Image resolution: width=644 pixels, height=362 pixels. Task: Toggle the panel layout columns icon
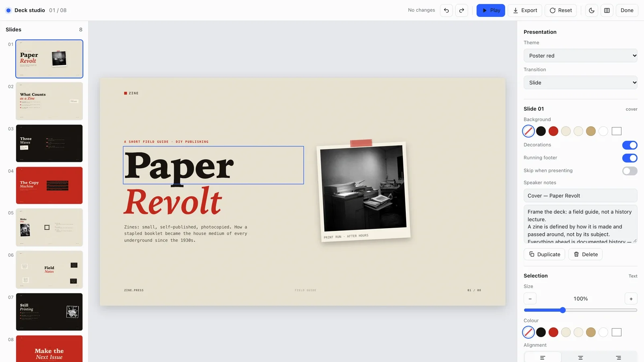[607, 10]
